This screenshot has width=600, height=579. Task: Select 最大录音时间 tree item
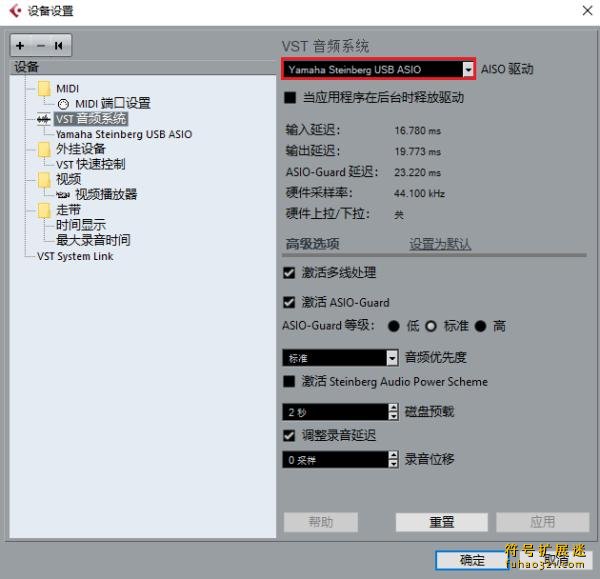[93, 240]
